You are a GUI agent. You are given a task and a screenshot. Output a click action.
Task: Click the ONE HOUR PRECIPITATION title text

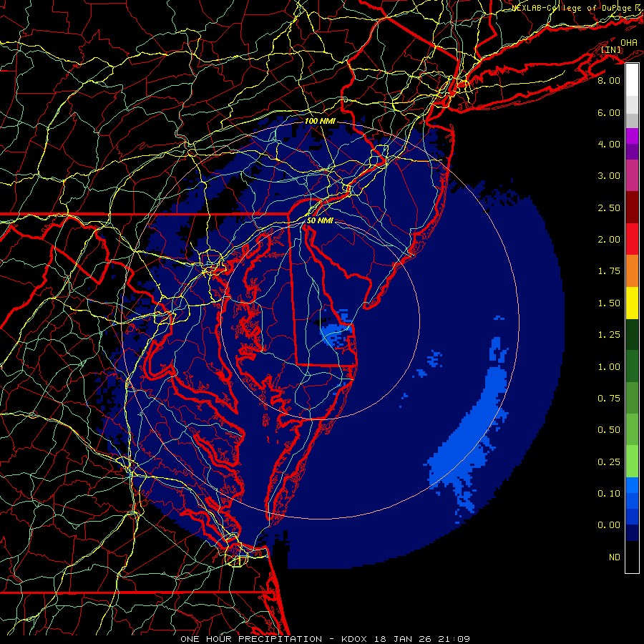point(251,639)
